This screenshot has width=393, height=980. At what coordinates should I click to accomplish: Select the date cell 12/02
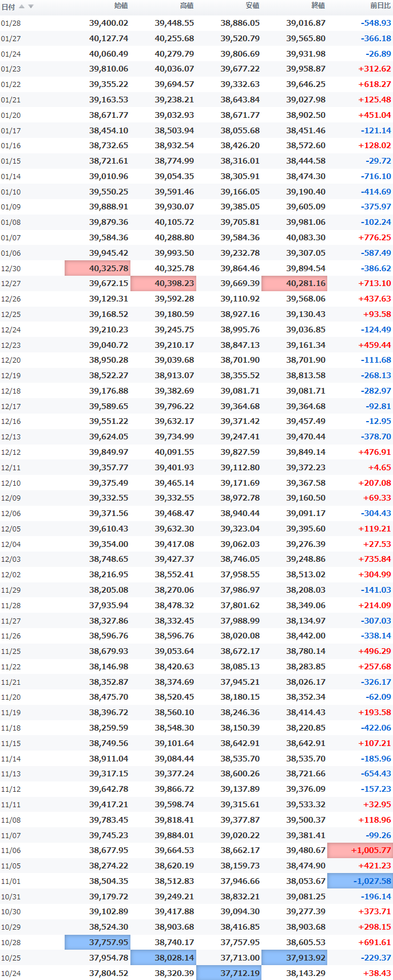pyautogui.click(x=11, y=575)
